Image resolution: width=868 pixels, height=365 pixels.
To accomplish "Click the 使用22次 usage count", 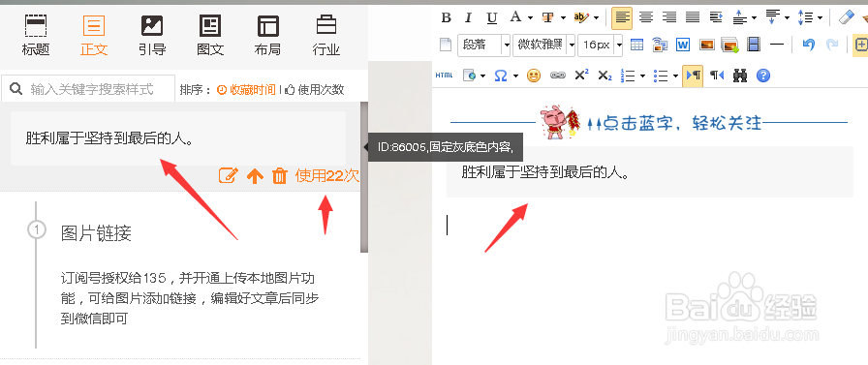I will 327,176.
